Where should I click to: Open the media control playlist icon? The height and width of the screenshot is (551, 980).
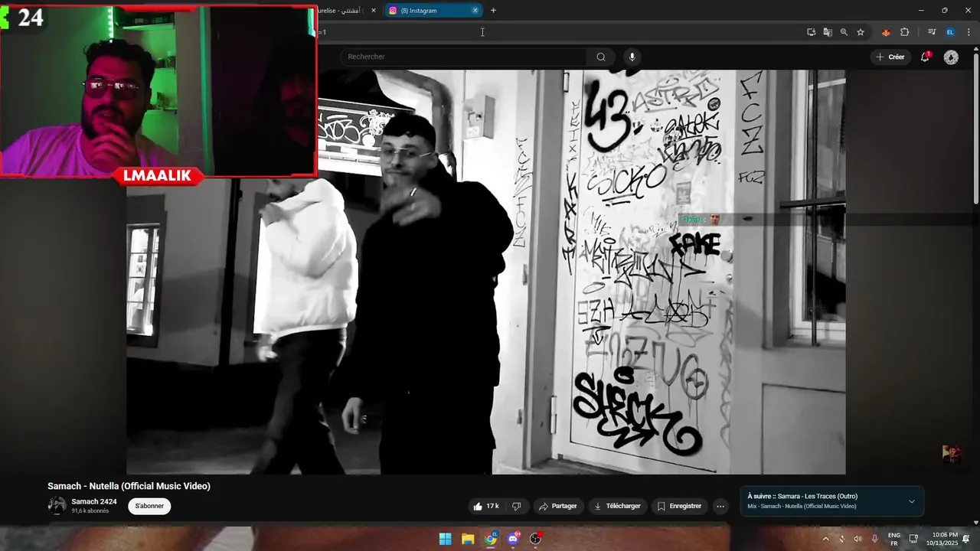coord(932,32)
